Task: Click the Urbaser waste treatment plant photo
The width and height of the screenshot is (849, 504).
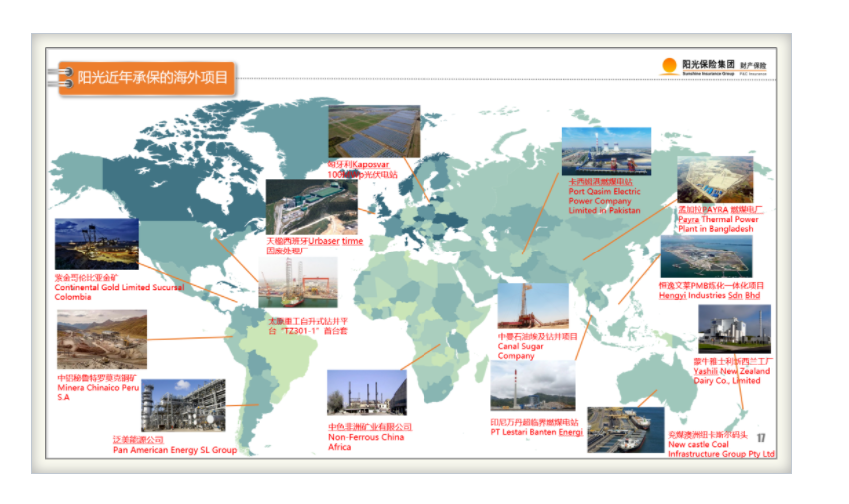Action: tap(312, 208)
